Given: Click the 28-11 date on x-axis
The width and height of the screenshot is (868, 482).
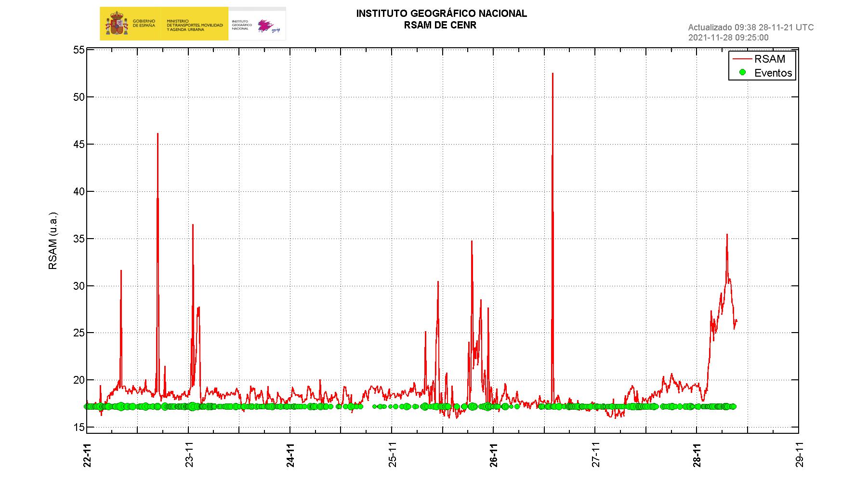Looking at the screenshot, I should (x=697, y=455).
